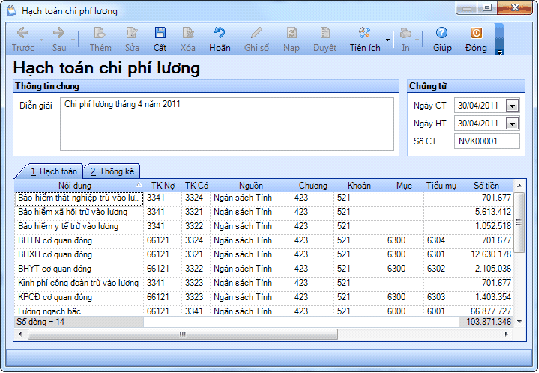Viewport: 539px width, 373px height.
Task: Click the Mục column header
Action: click(404, 186)
